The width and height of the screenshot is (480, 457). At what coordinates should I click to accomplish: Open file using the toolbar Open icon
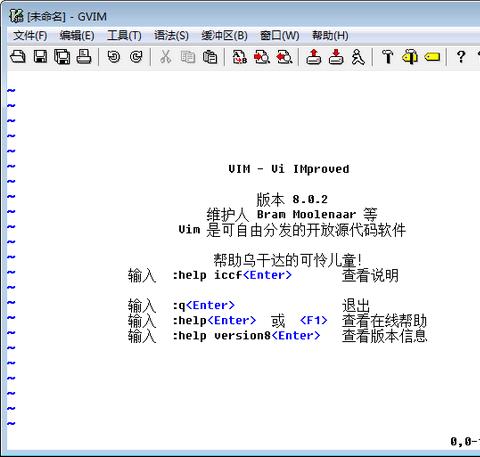18,57
